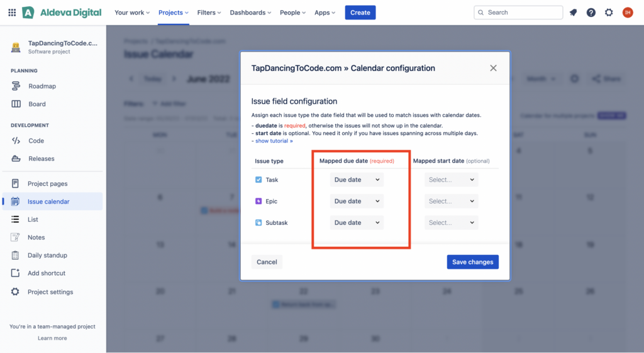Click the Mapped due date column header
Image resolution: width=644 pixels, height=353 pixels.
point(357,161)
